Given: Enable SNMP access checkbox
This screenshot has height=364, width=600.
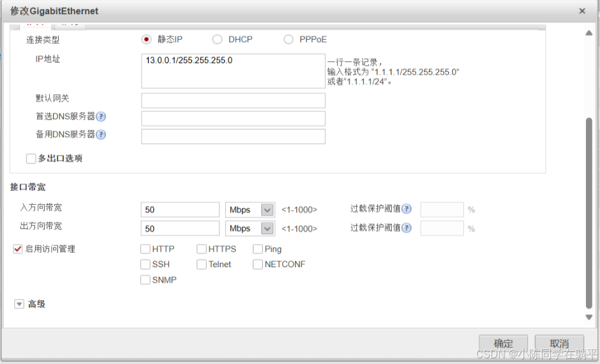Looking at the screenshot, I should pos(146,280).
